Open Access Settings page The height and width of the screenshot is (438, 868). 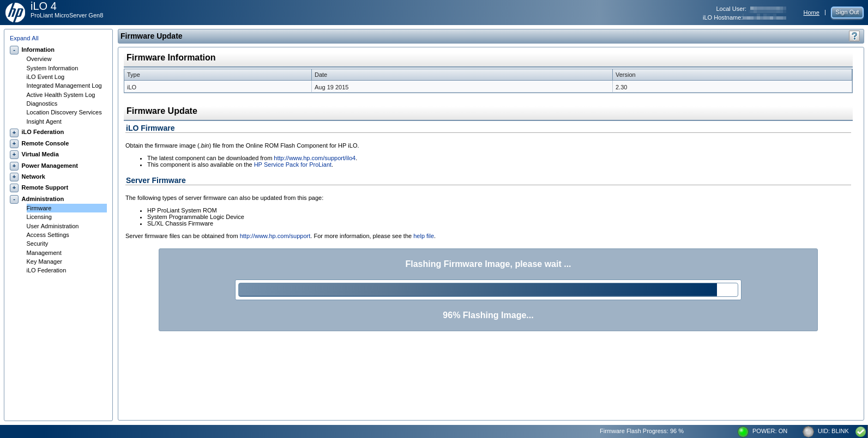pos(47,235)
